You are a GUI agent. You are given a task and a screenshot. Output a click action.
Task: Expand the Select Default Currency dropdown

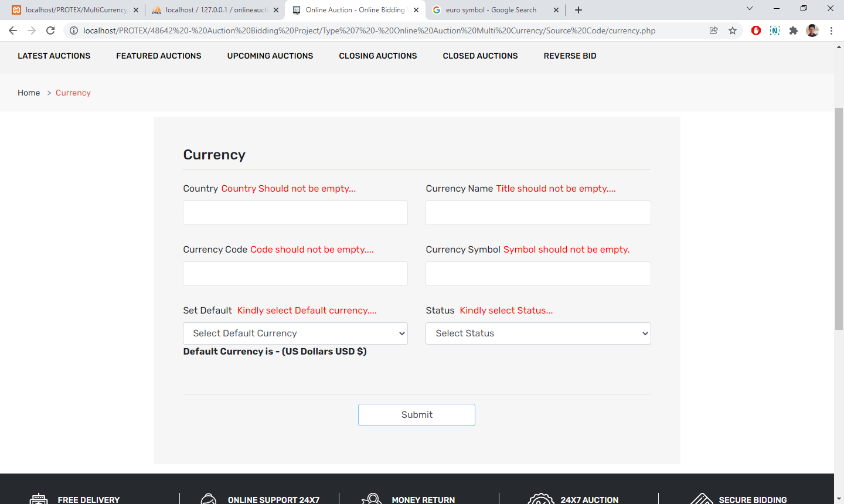point(295,333)
